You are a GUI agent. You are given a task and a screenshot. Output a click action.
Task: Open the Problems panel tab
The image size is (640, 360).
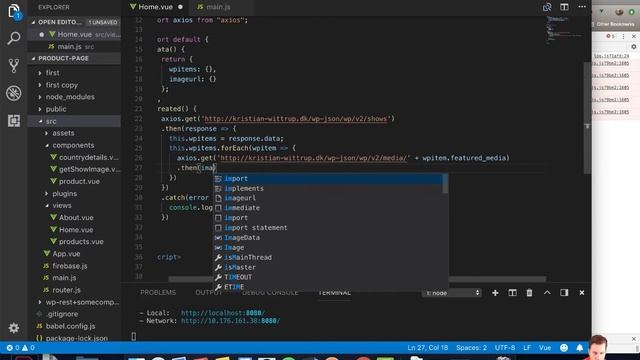pyautogui.click(x=158, y=293)
